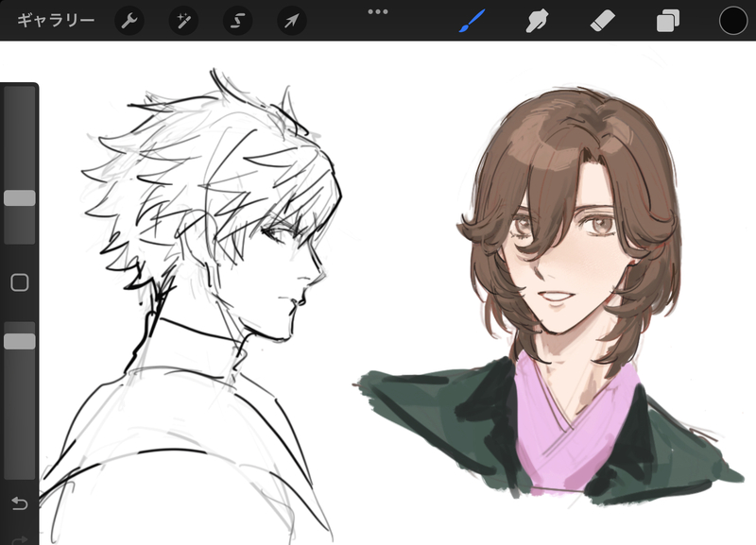Tap the three-dot menu at top center
The height and width of the screenshot is (545, 756).
point(378,11)
